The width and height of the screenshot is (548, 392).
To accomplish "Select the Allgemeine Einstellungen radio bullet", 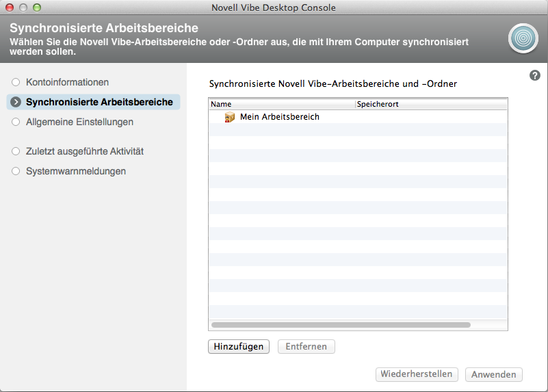I will tap(16, 122).
